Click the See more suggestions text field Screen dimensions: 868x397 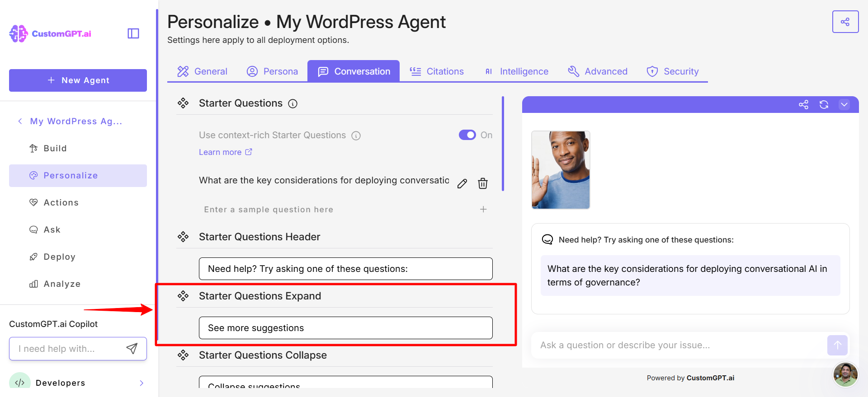click(346, 328)
